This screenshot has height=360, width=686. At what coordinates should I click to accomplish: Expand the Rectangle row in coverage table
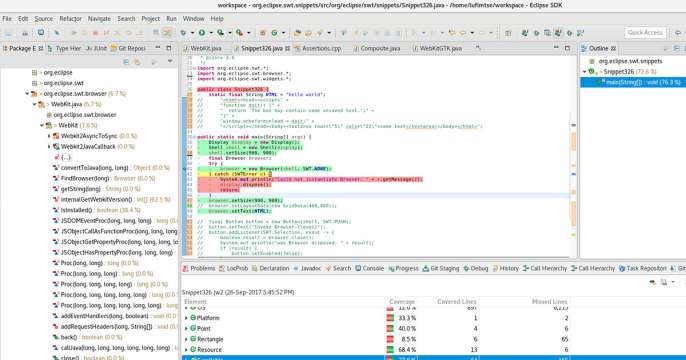186,339
